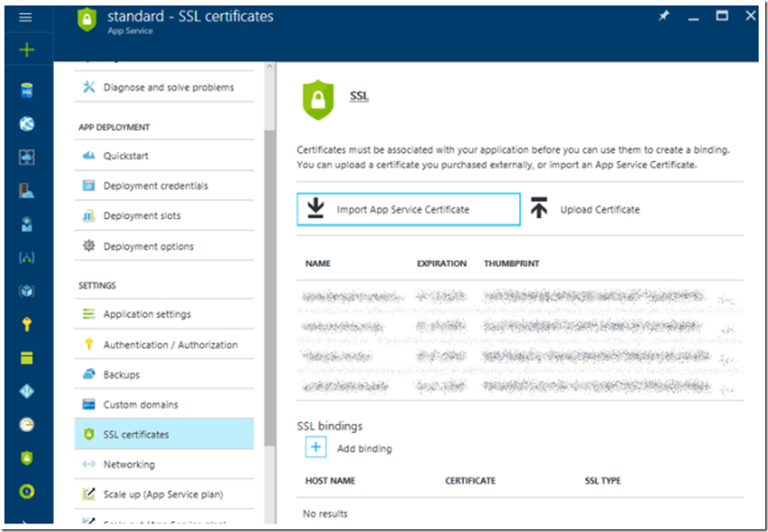Open Application settings

tap(147, 314)
